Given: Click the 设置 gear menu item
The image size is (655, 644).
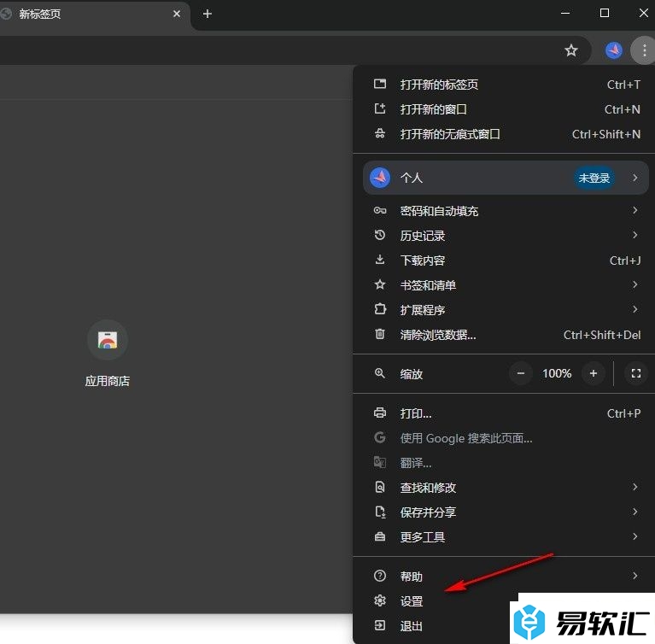Looking at the screenshot, I should tap(412, 601).
